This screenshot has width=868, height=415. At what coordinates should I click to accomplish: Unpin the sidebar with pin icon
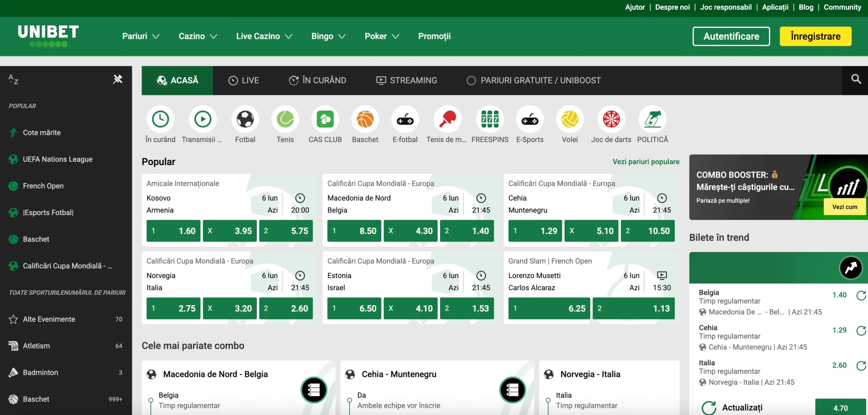tap(118, 79)
